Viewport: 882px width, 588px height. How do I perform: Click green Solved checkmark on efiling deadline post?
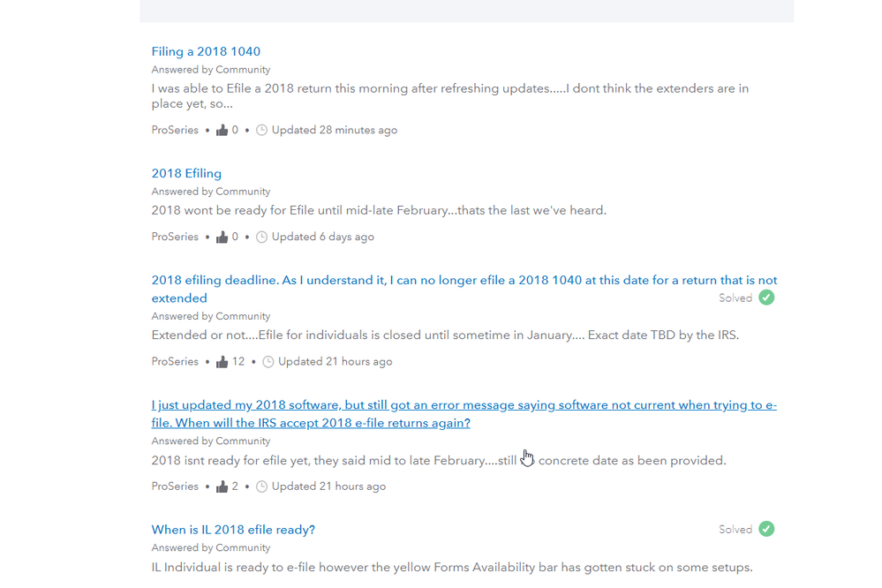(766, 298)
